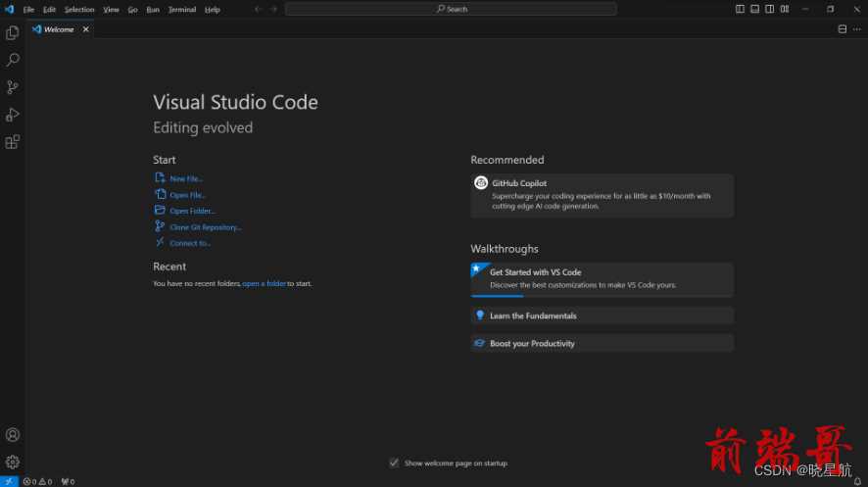Go forward with the navigation arrow
Viewport: 868px width, 487px height.
coord(273,9)
